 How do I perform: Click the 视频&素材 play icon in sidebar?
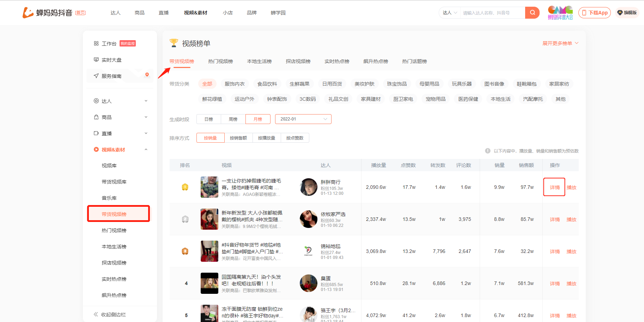(x=96, y=149)
